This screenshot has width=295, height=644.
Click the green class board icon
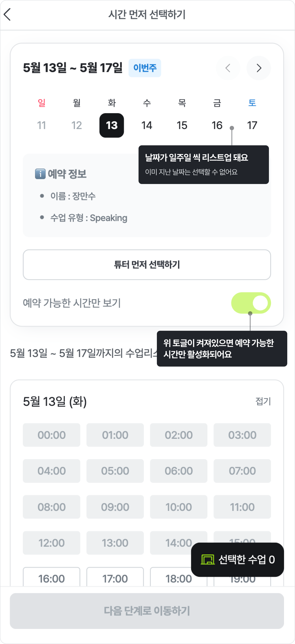208,560
